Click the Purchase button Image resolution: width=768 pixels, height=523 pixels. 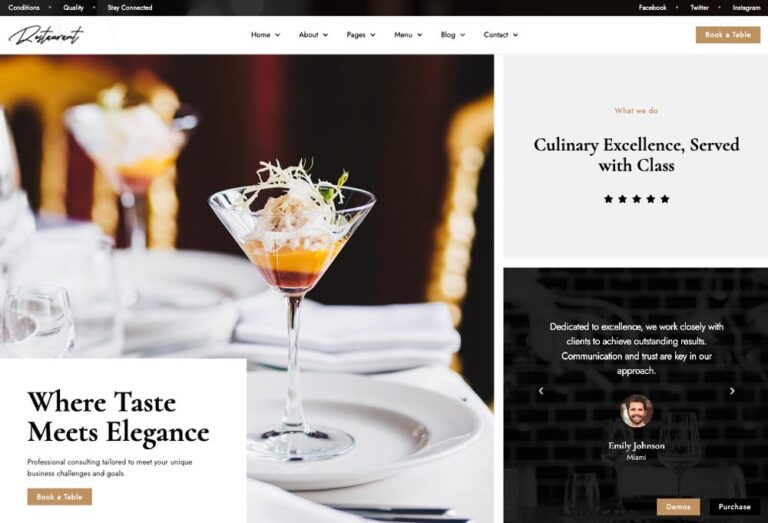point(734,507)
